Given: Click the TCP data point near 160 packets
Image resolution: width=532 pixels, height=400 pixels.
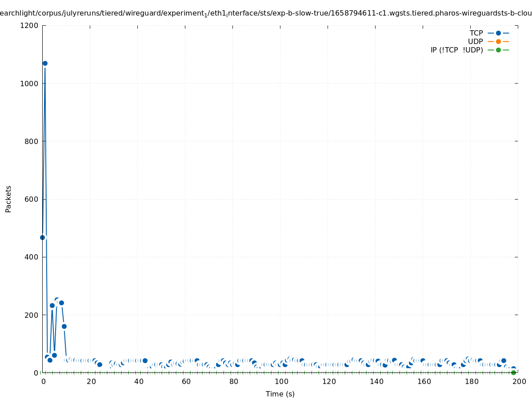Looking at the screenshot, I should (x=64, y=326).
